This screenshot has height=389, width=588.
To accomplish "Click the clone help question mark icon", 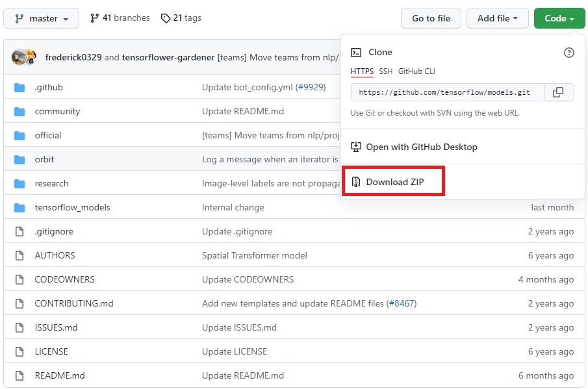I will pyautogui.click(x=569, y=53).
